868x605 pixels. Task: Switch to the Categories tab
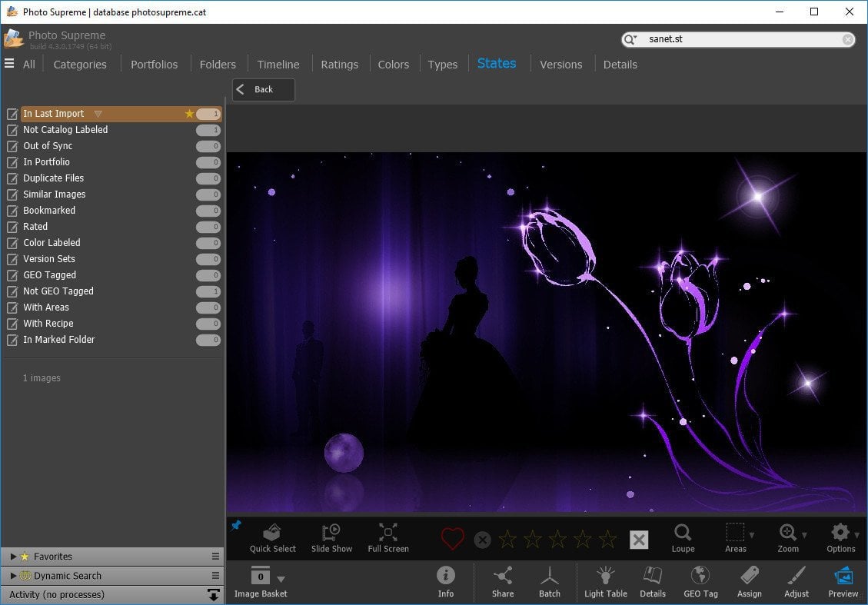pos(80,65)
